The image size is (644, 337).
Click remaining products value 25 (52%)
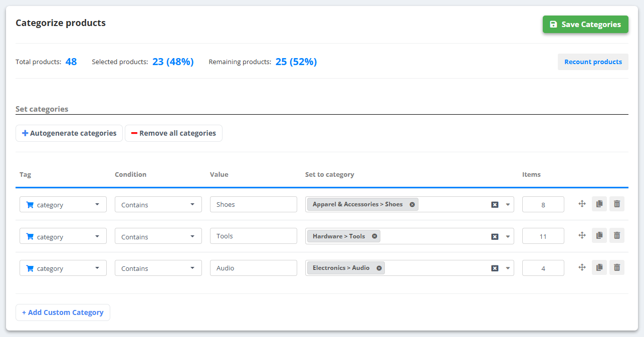[296, 62]
